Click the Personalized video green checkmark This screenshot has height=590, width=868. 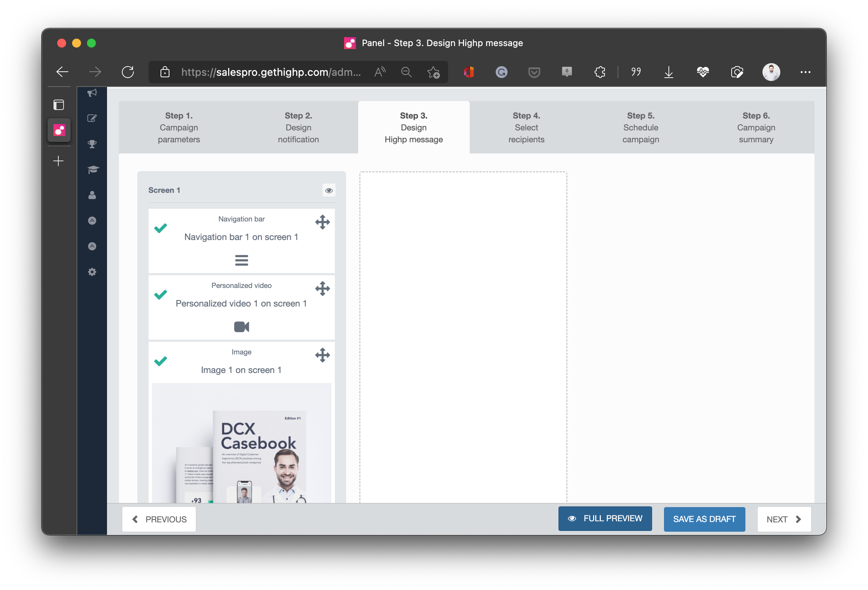[161, 295]
